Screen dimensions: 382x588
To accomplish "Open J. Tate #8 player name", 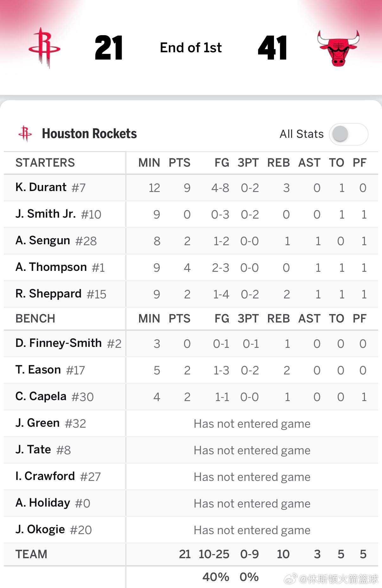I will (43, 450).
